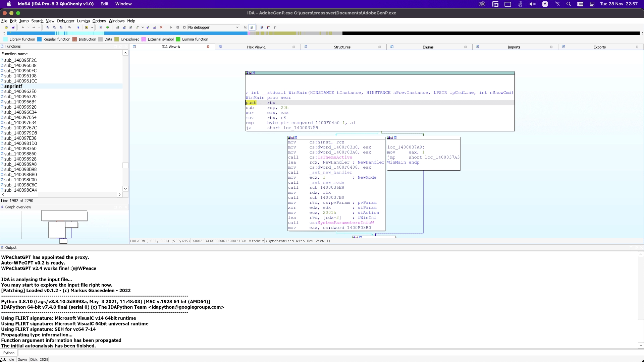
Task: Click the yellow 'A' text search icon
Action: tap(87, 27)
